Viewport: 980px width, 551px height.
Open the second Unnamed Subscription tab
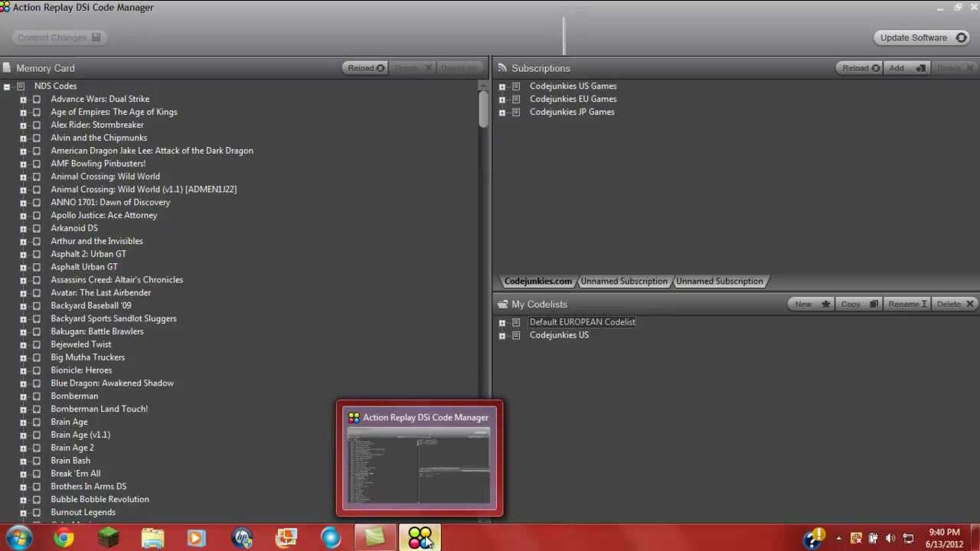(x=720, y=281)
